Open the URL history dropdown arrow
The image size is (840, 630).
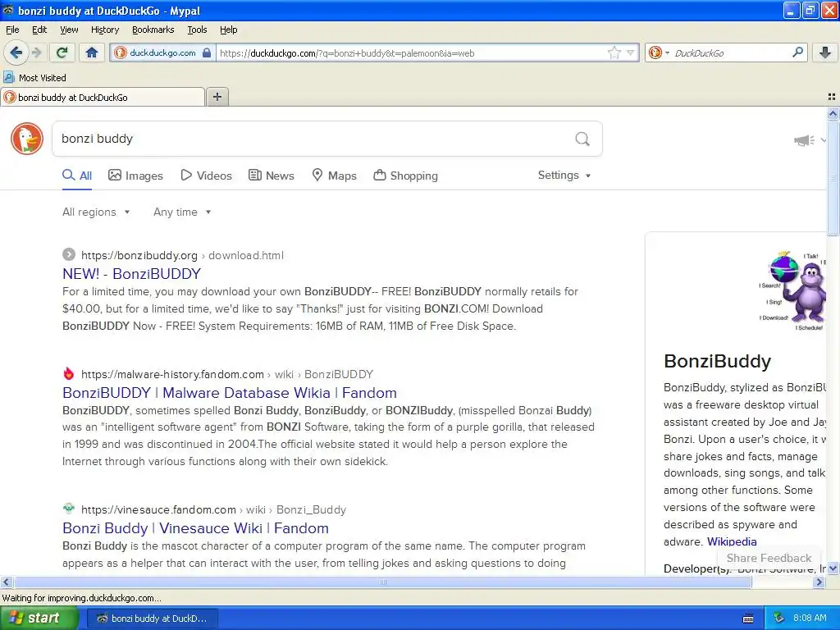631,52
